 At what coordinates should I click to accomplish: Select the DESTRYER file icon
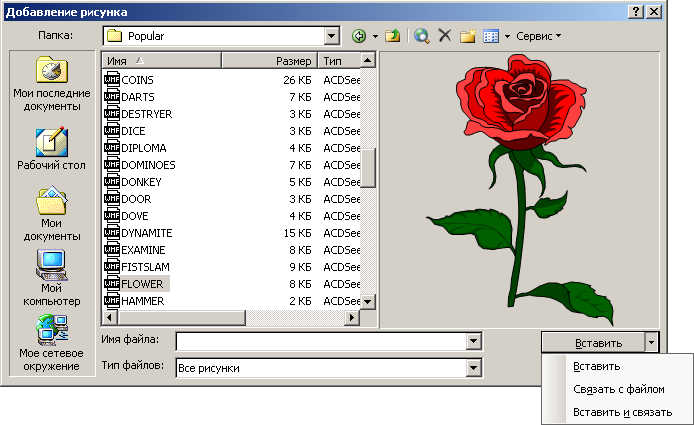pos(112,114)
